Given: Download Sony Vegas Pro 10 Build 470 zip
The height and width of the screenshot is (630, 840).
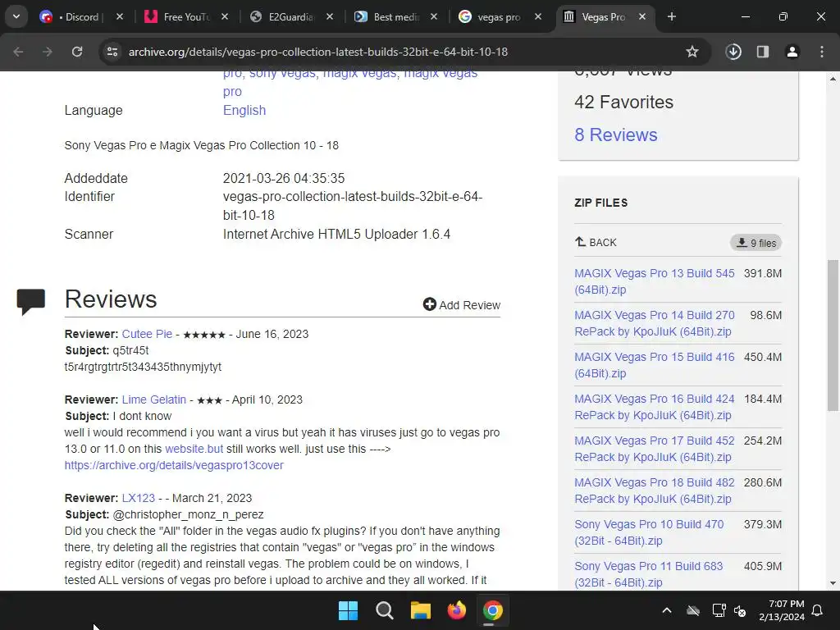Looking at the screenshot, I should click(649, 532).
